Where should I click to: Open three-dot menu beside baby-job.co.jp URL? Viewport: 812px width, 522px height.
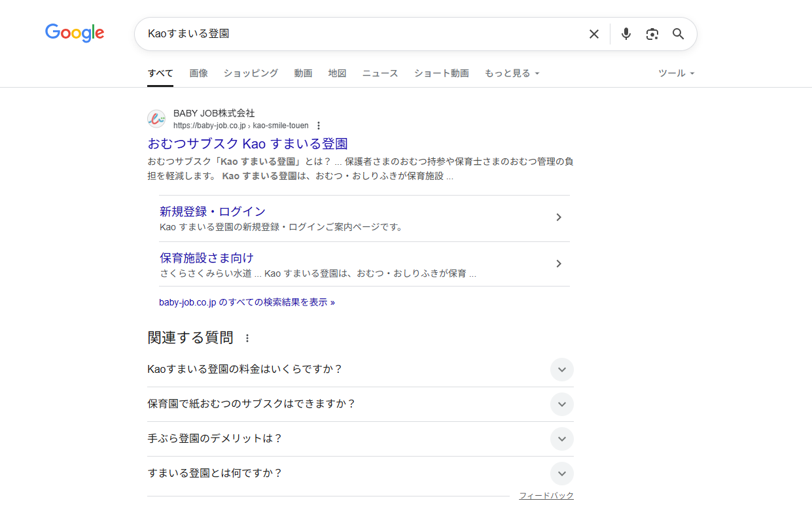click(x=319, y=126)
